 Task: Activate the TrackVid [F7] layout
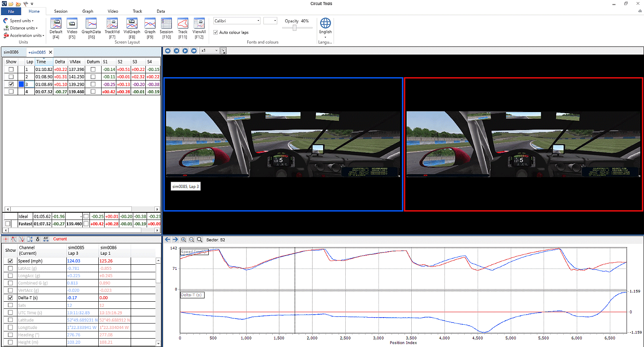click(112, 29)
